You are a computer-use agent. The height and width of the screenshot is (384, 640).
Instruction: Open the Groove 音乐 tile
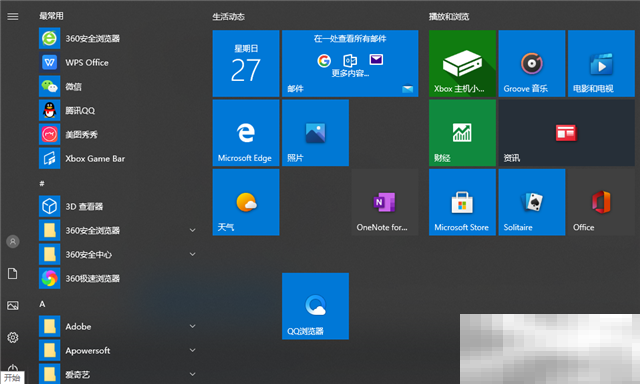pos(532,63)
